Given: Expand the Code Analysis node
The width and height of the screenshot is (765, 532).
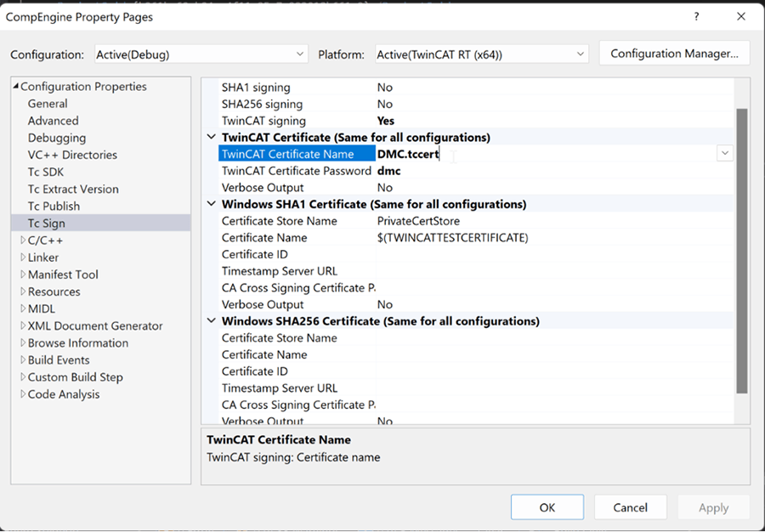Looking at the screenshot, I should [22, 393].
